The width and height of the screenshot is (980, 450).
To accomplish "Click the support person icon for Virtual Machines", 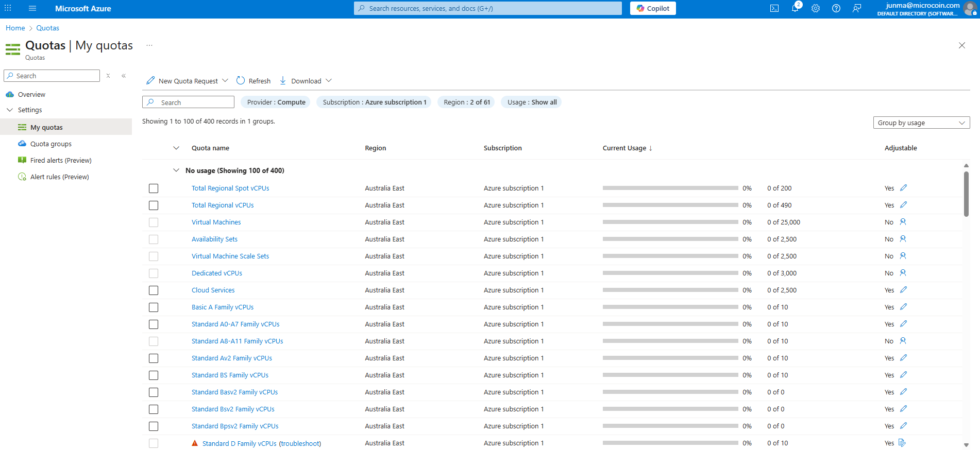I will pyautogui.click(x=903, y=222).
